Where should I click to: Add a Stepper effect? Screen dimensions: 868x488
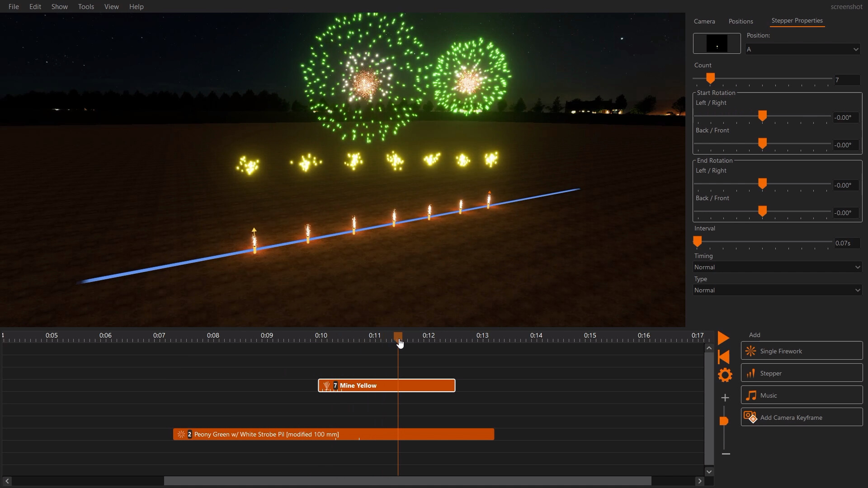[x=801, y=373]
